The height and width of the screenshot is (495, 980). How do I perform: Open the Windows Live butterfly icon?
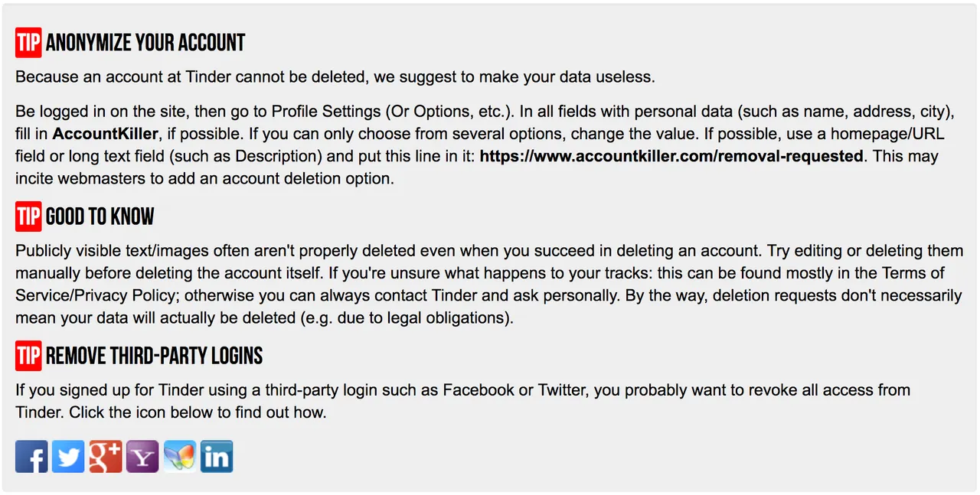point(180,457)
